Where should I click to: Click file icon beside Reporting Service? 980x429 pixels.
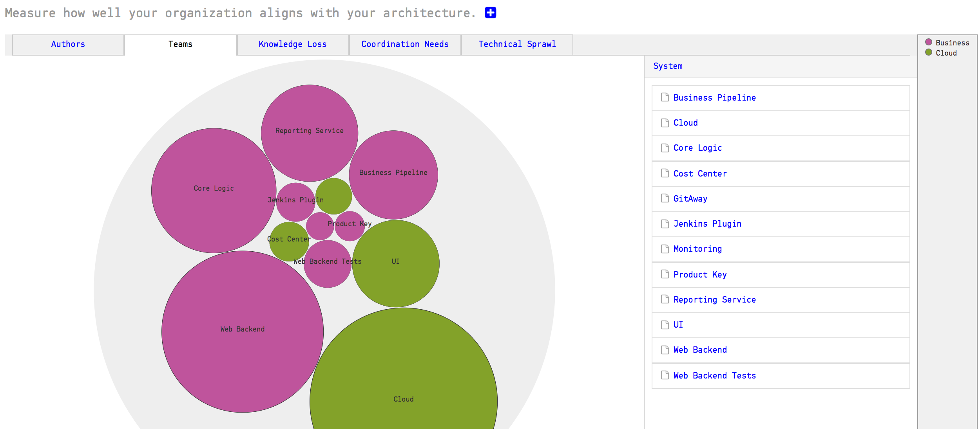(665, 299)
